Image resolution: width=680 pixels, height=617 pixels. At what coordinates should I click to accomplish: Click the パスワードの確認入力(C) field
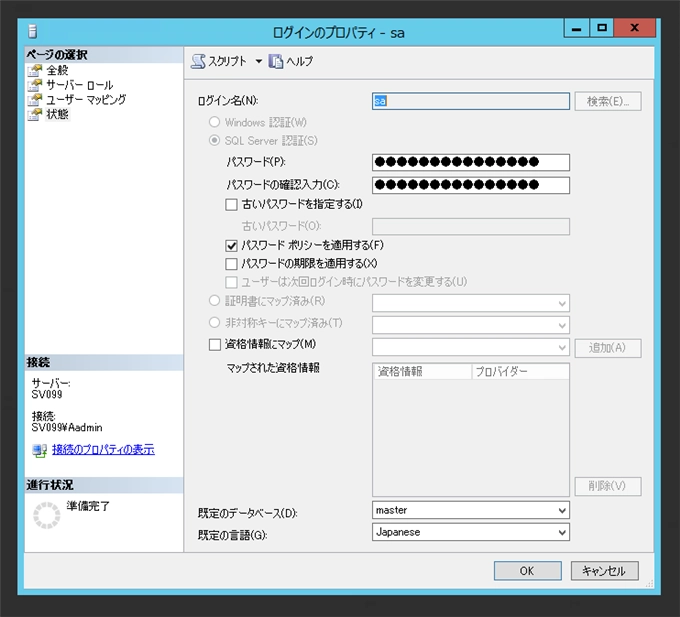471,185
